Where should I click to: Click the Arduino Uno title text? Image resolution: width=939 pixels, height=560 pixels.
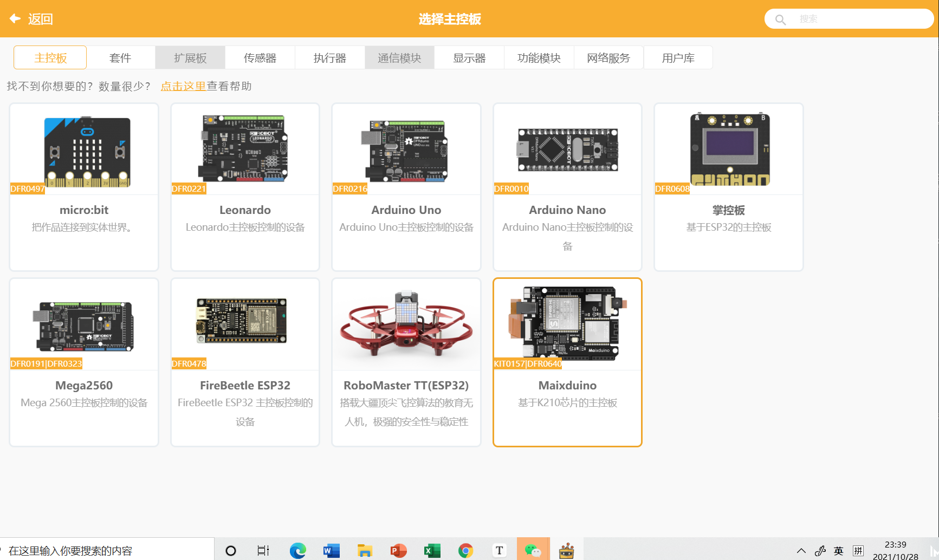click(406, 210)
